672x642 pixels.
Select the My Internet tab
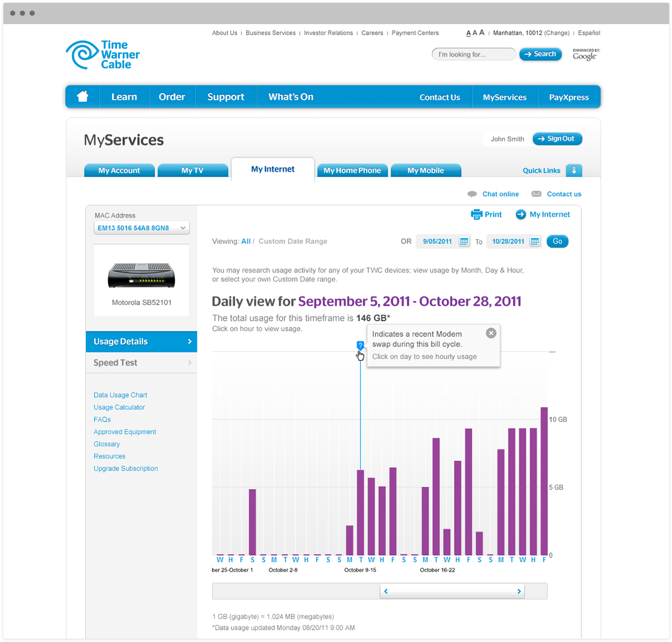(x=273, y=169)
